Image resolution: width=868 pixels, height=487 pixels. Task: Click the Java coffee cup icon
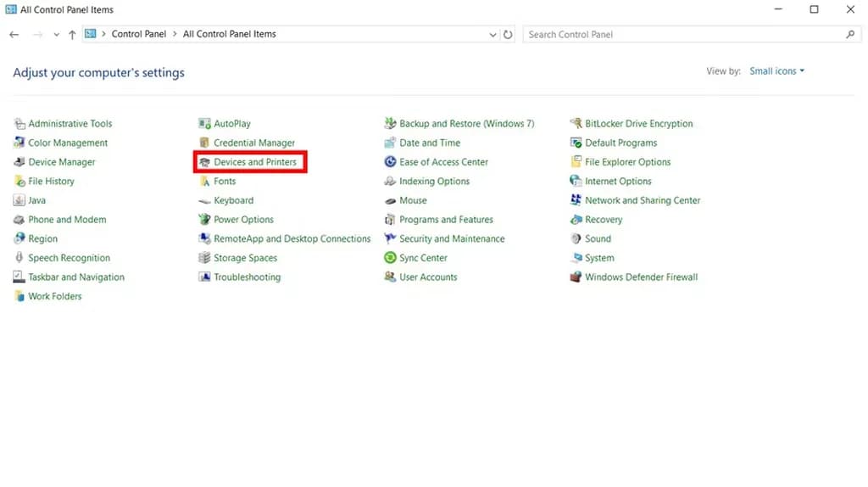(x=19, y=201)
